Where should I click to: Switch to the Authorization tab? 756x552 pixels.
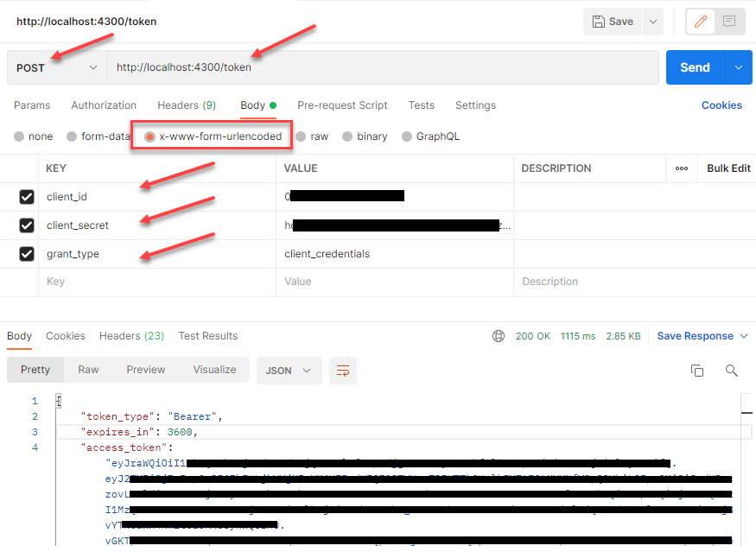point(104,105)
